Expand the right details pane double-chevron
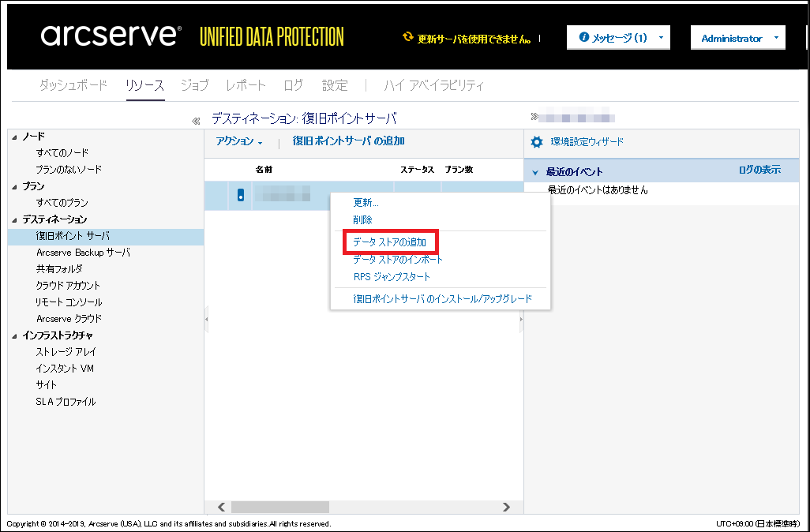 point(534,117)
